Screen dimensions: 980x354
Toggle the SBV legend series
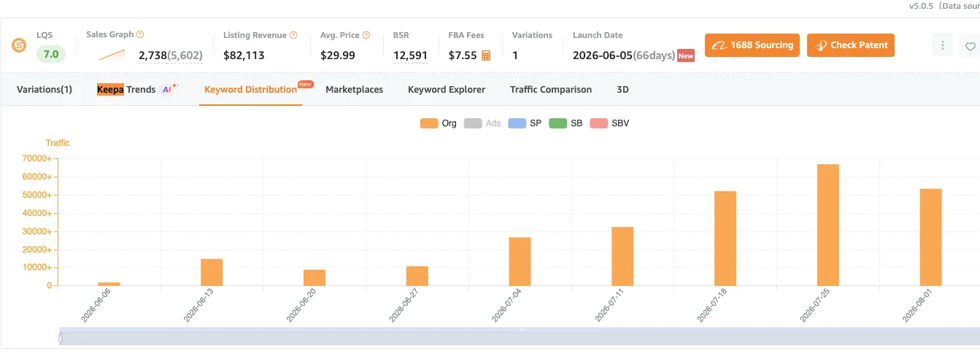tap(609, 123)
